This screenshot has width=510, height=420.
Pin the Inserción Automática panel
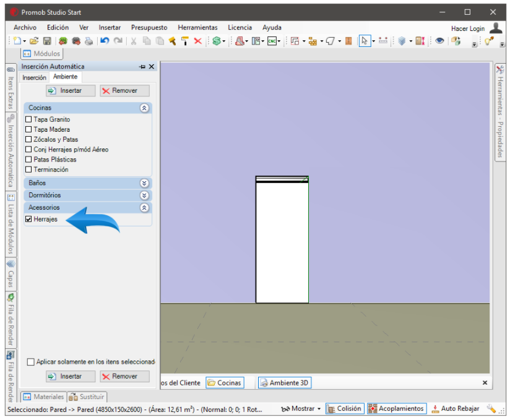(142, 67)
